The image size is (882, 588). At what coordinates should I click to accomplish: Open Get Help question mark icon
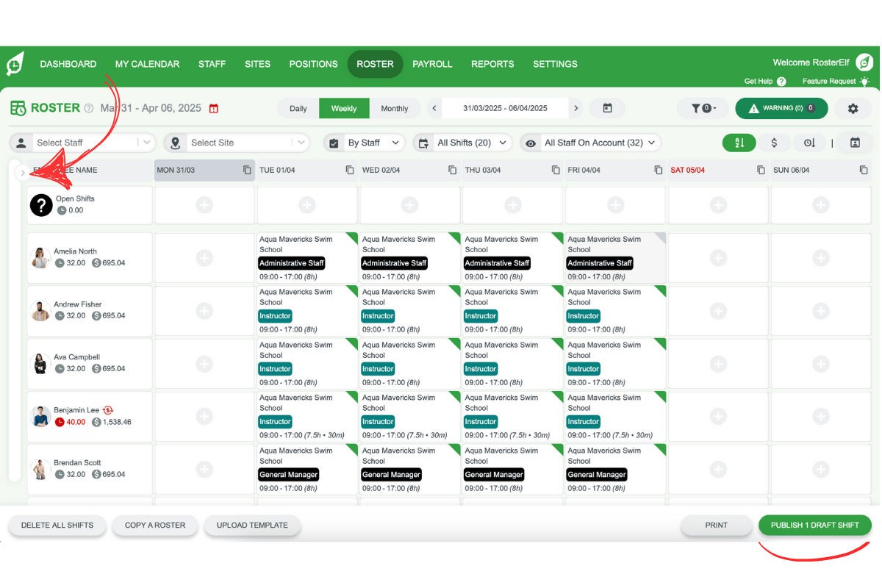781,82
